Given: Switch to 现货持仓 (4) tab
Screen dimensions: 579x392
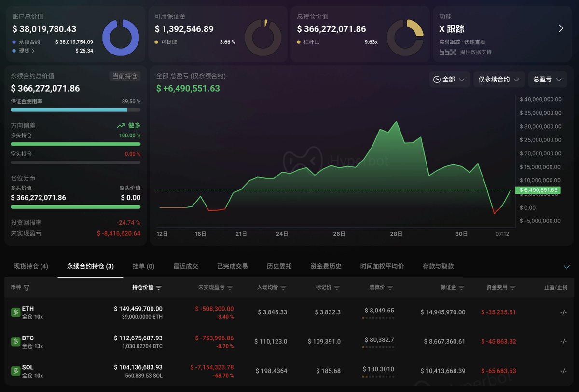Looking at the screenshot, I should 31,266.
